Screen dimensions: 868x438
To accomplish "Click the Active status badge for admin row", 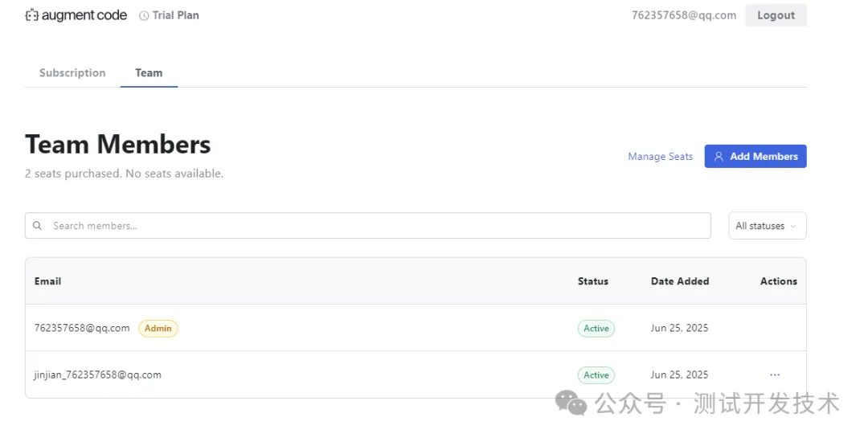I will tap(596, 328).
